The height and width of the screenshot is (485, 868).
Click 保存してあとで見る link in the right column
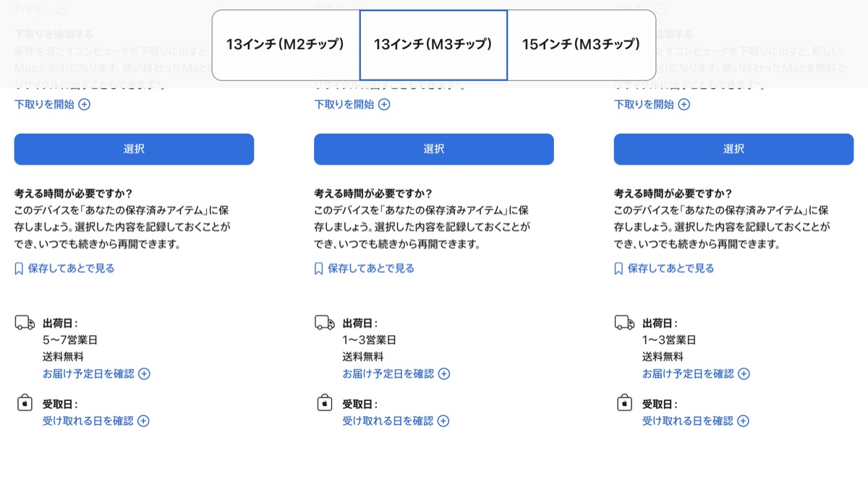coord(671,269)
